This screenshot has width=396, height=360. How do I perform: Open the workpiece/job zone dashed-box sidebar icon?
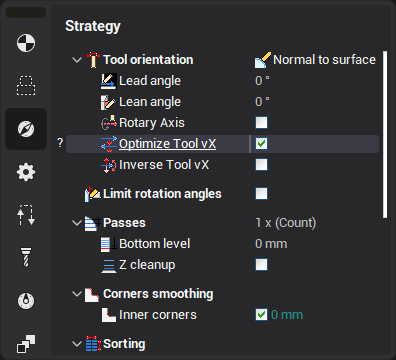26,86
